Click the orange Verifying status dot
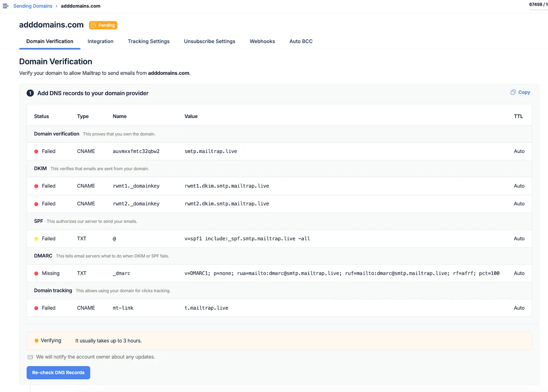This screenshot has width=548, height=392. pos(37,340)
